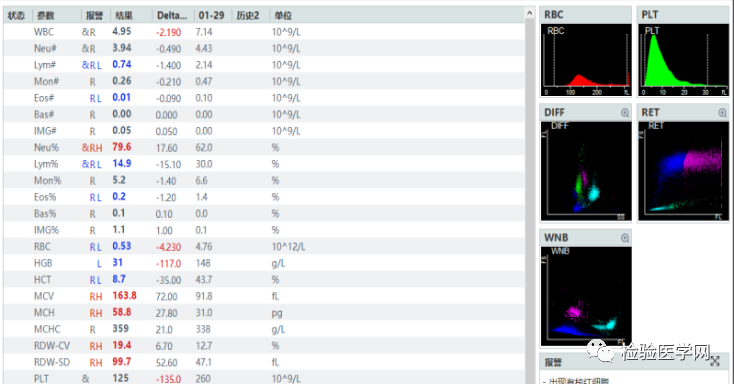Expand the alarm panel with the arrows icon
734x384 pixels.
tap(715, 361)
